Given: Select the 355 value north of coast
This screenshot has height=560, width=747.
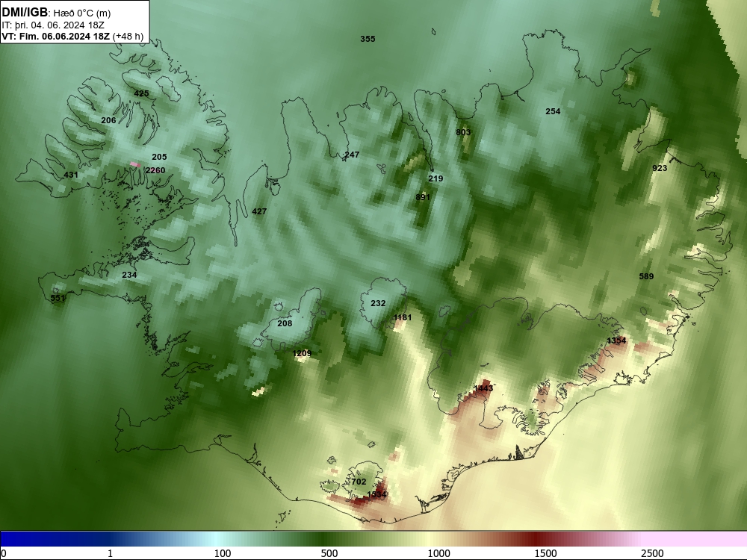Looking at the screenshot, I should [x=368, y=39].
